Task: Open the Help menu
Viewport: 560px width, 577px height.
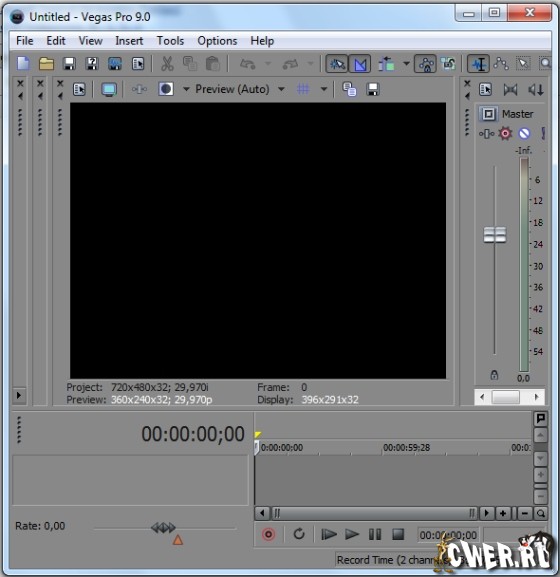Action: click(262, 40)
